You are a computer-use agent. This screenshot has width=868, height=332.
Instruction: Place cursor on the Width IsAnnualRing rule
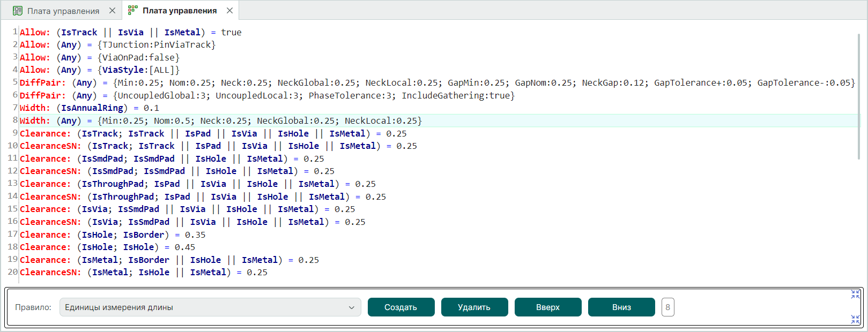[x=89, y=108]
